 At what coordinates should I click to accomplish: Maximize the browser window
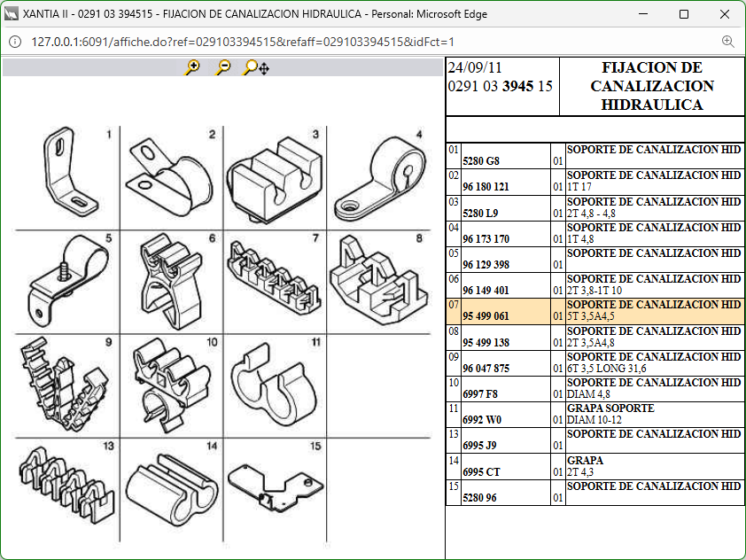click(x=684, y=14)
